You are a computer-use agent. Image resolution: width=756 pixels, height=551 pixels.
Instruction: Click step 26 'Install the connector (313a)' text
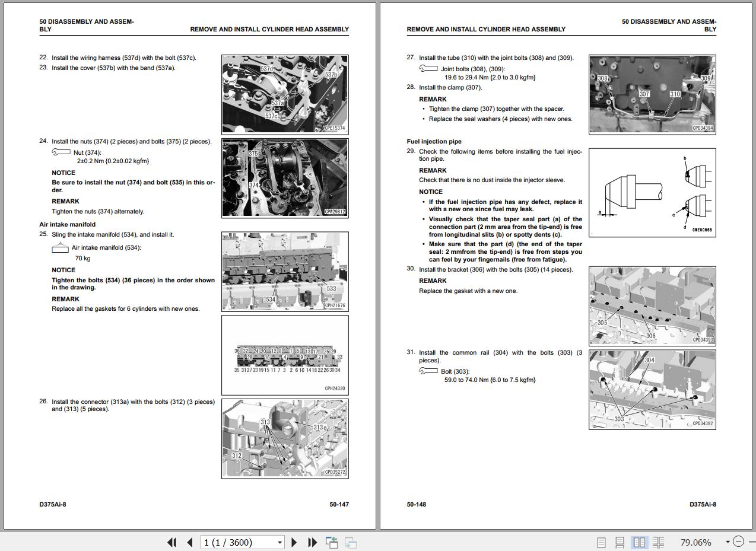133,405
